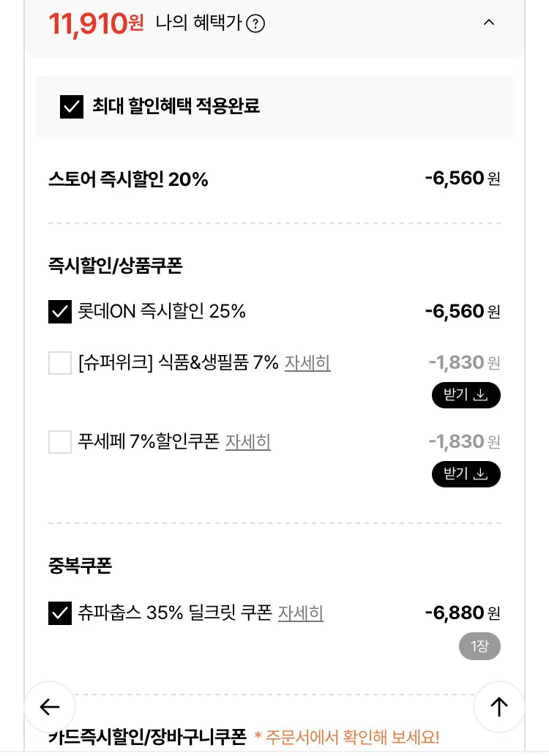Click the 나의 혜택가 label
This screenshot has height=756, width=549.
point(198,24)
